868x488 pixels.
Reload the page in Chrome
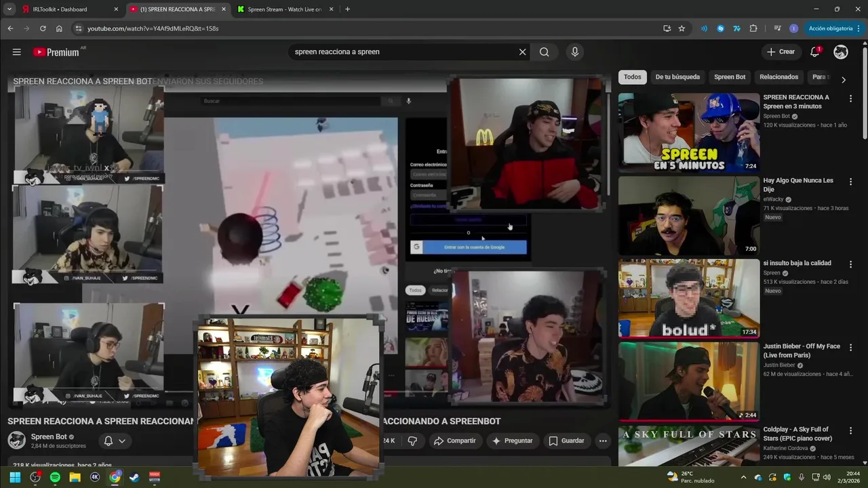click(x=43, y=28)
